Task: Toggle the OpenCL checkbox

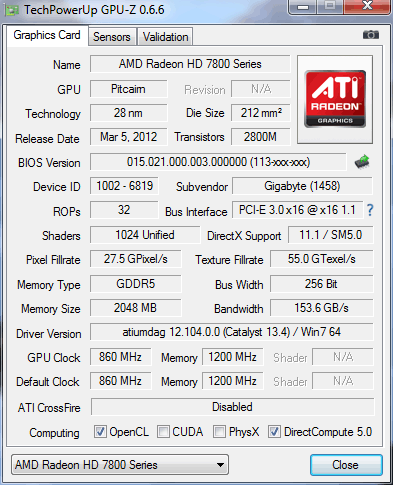Action: tap(100, 432)
